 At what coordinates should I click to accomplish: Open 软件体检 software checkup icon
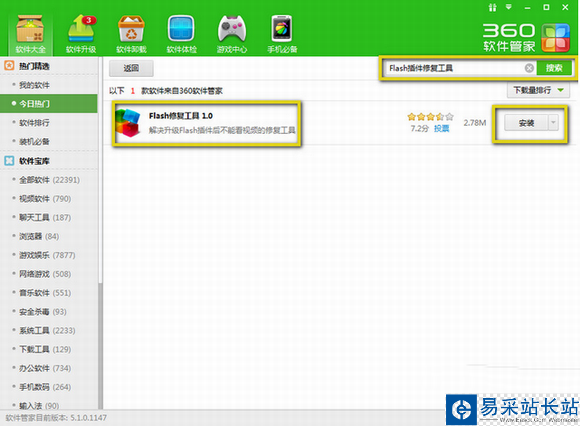(x=181, y=34)
